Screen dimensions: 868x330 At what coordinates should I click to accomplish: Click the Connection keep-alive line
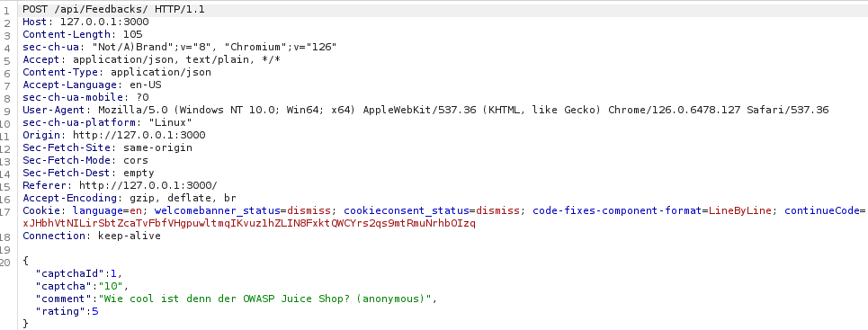tap(92, 236)
